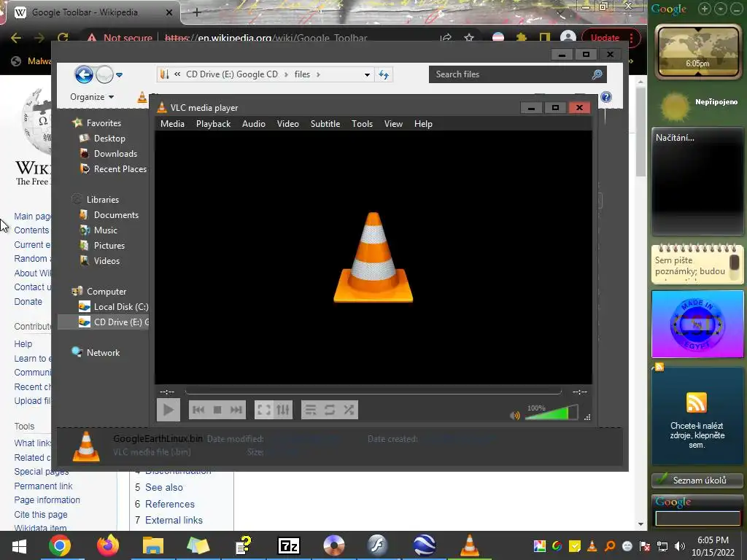Open VLC Help menu

[423, 124]
